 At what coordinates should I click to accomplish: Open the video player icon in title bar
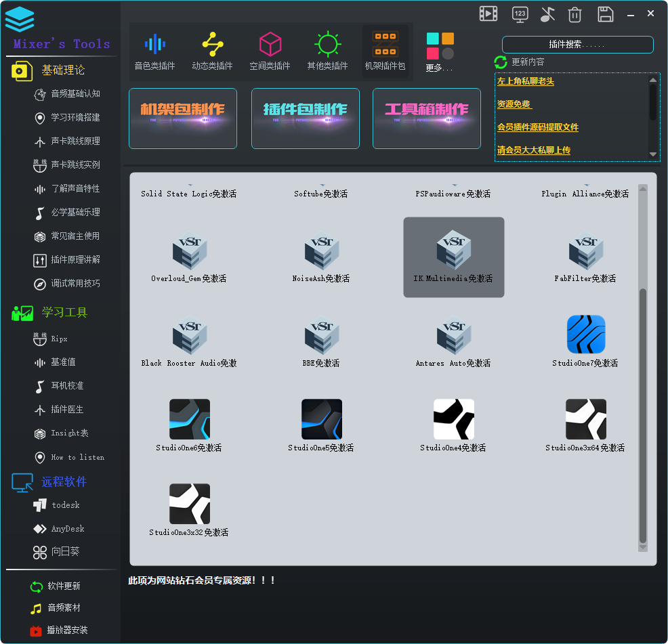click(488, 14)
